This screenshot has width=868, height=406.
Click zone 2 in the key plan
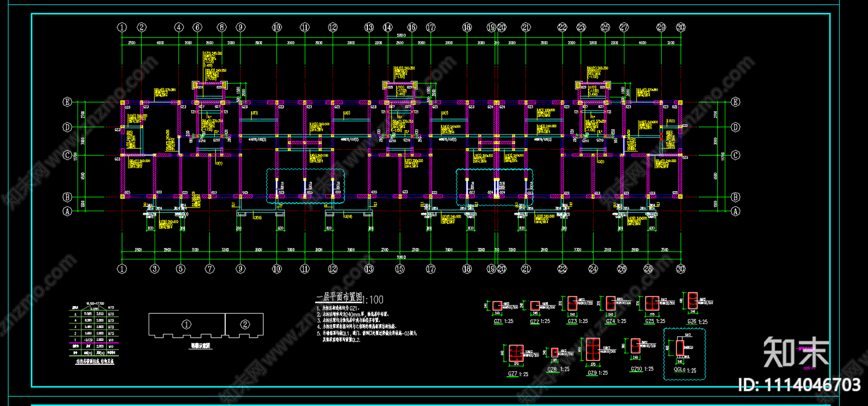[x=245, y=325]
